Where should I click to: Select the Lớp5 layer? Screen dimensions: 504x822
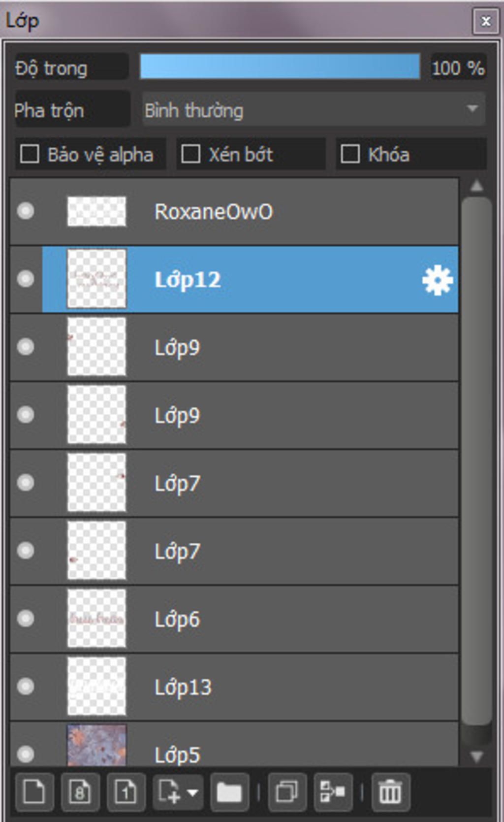pos(234,744)
